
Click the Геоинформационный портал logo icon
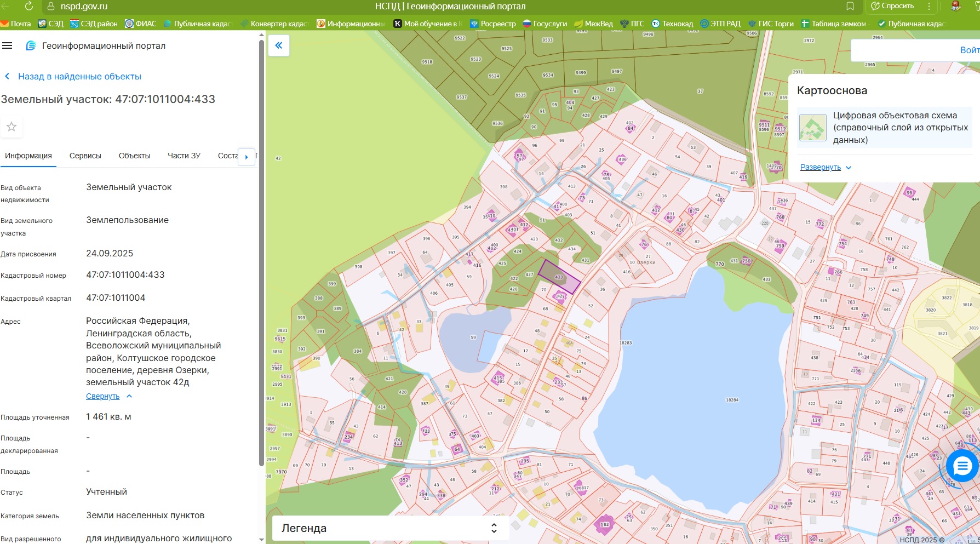click(x=31, y=45)
